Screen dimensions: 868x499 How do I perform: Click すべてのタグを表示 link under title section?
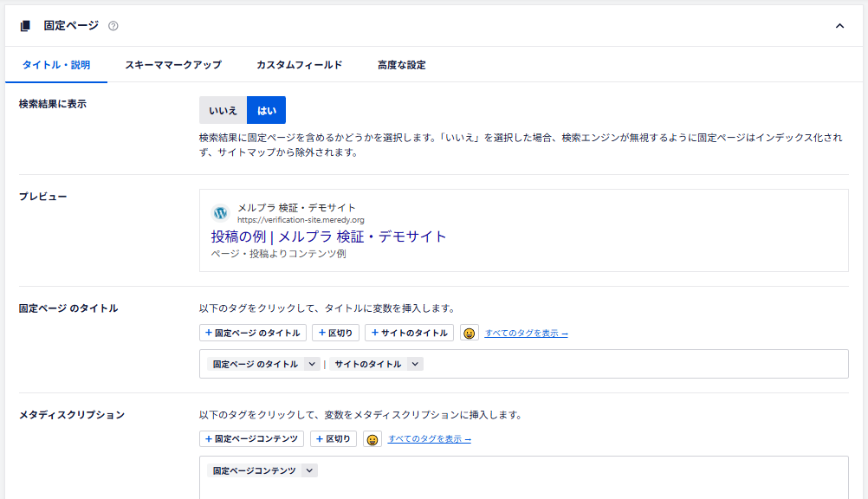point(526,334)
